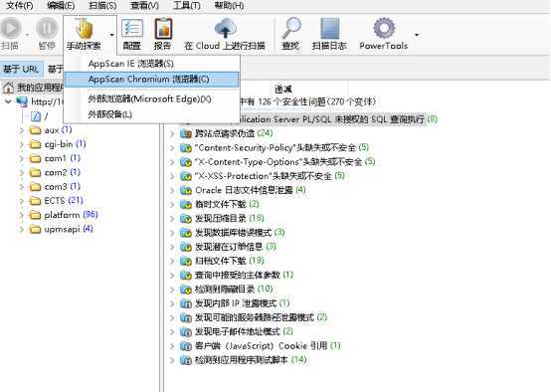This screenshot has height=392, width=551.
Task: Choose AppScan Chromium 浏览器(C) menu entry
Action: pos(151,80)
